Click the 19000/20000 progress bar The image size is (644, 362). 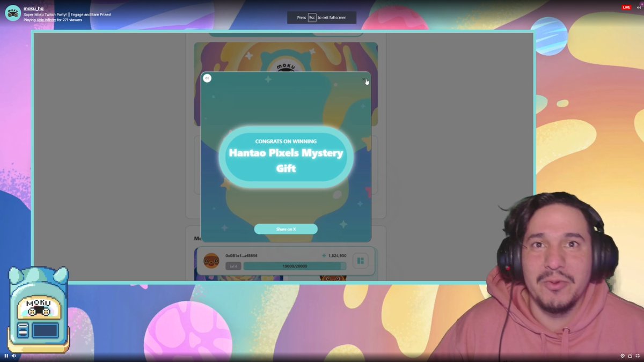coord(295,266)
